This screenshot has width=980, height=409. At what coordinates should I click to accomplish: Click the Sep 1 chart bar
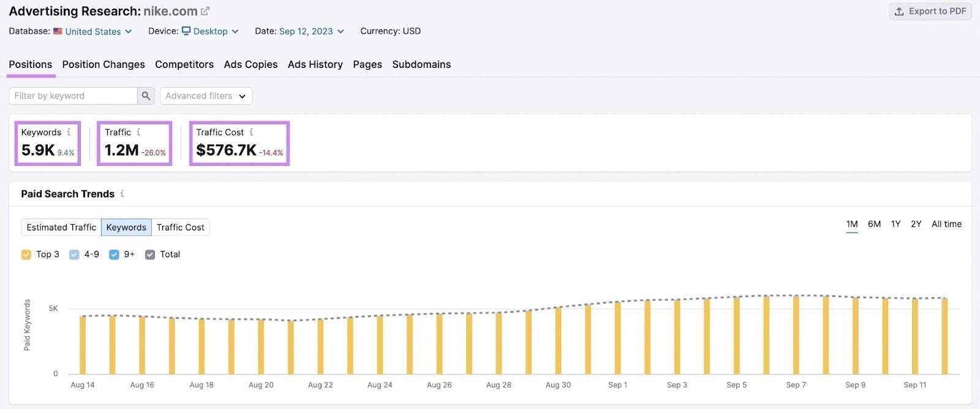(x=617, y=338)
